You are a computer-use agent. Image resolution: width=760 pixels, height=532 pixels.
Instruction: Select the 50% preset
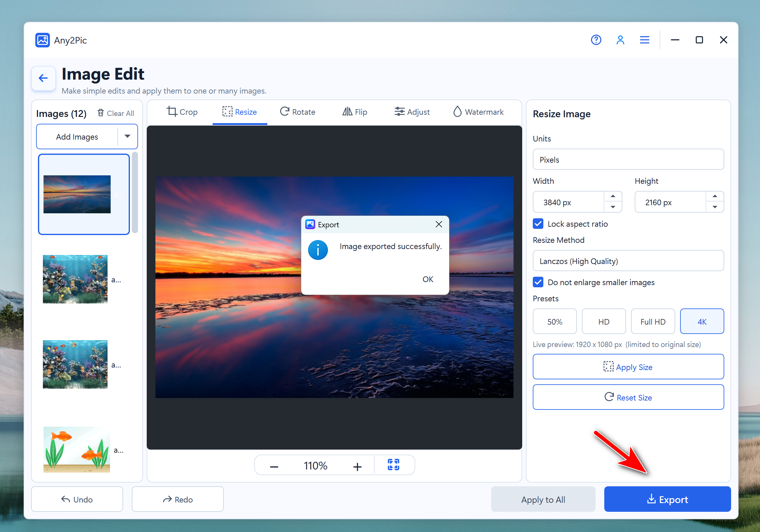[x=555, y=322]
